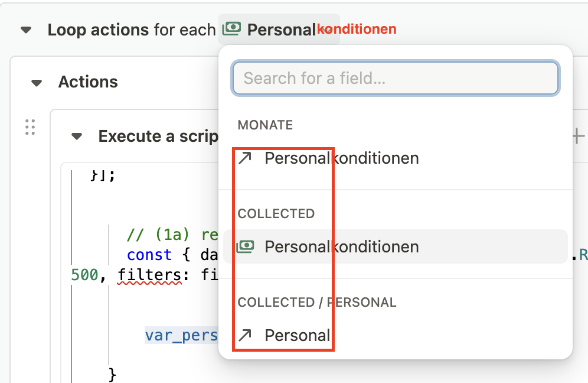The height and width of the screenshot is (383, 588).
Task: Click the plus icon beside Execute a script
Action: [x=579, y=137]
